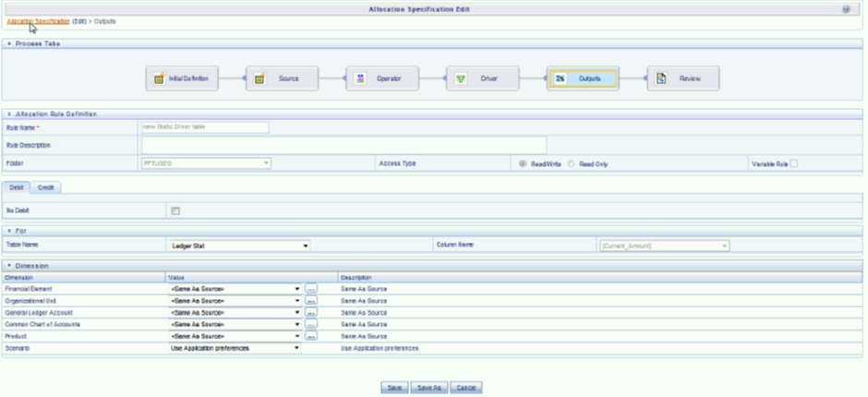
Task: Go to the Driver process step
Action: [483, 78]
